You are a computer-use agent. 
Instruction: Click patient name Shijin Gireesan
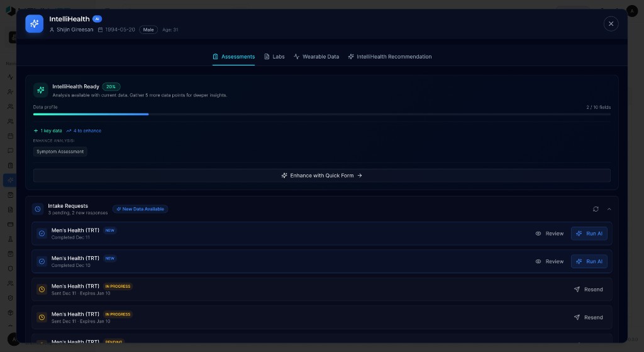[75, 30]
